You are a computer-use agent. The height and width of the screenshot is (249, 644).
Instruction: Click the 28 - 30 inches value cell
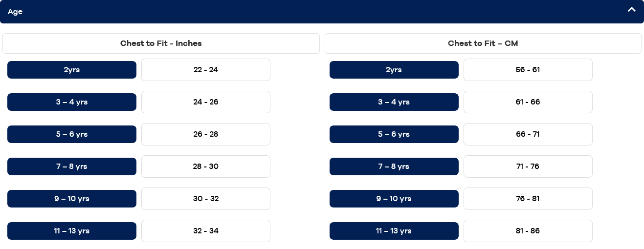(x=206, y=166)
